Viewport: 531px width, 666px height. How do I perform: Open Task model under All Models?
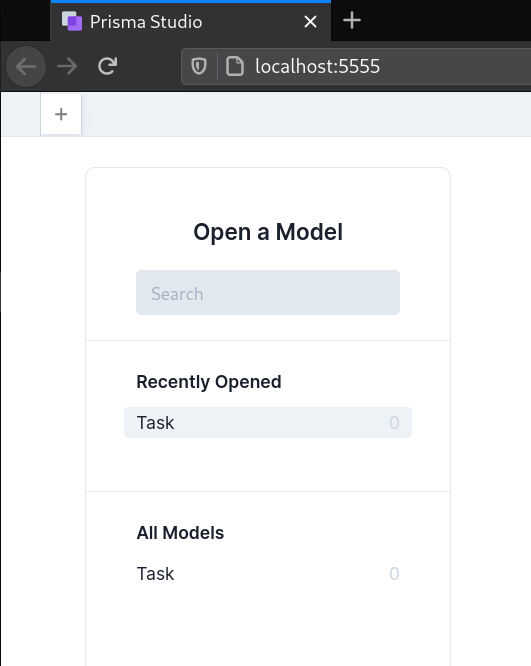(268, 573)
